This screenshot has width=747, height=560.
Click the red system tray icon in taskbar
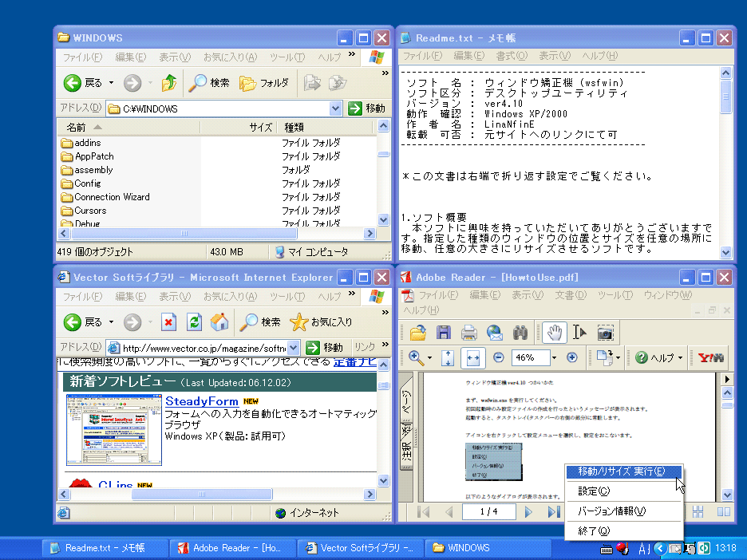coord(622,548)
